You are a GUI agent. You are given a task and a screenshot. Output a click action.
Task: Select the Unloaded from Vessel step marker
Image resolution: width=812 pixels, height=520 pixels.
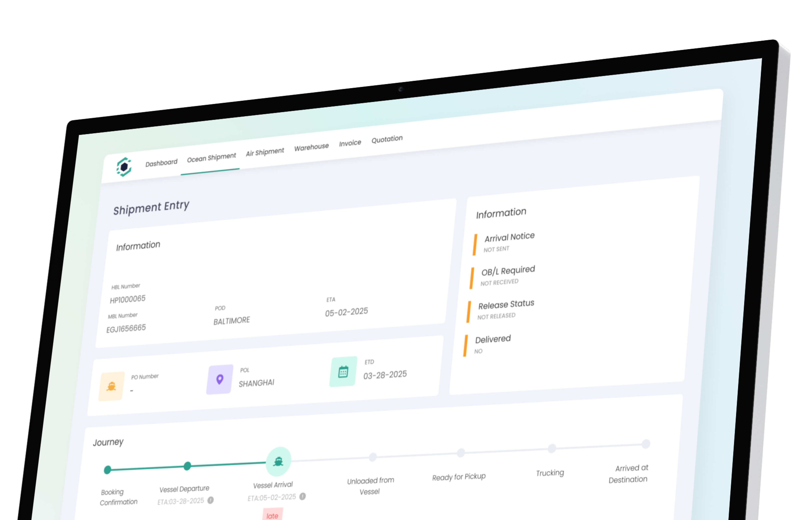coord(373,457)
